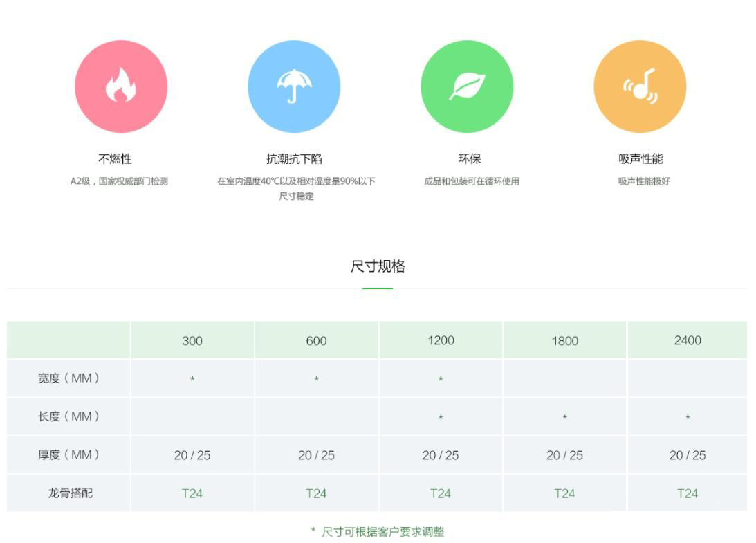
Task: Select the 不燃性 feature title
Action: point(115,159)
